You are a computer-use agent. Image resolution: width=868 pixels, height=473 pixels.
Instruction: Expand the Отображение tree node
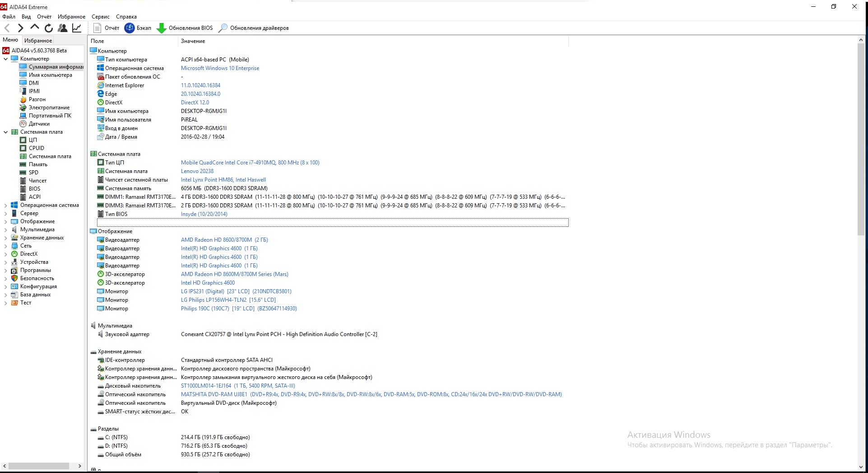[5, 221]
